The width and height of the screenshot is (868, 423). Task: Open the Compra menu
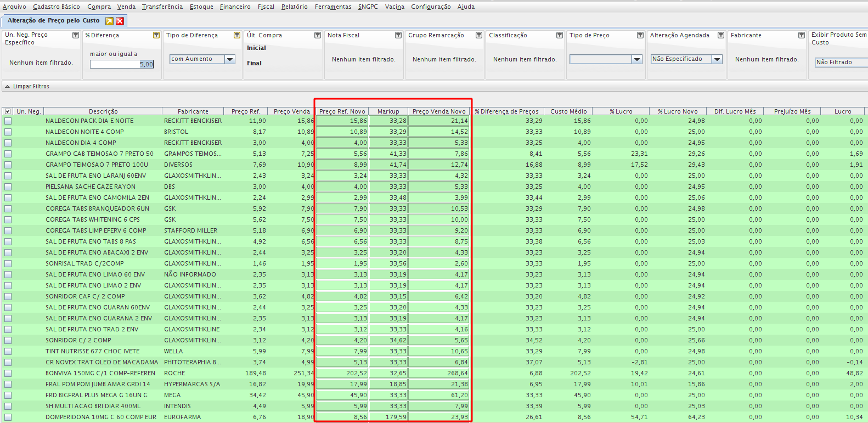(x=99, y=7)
